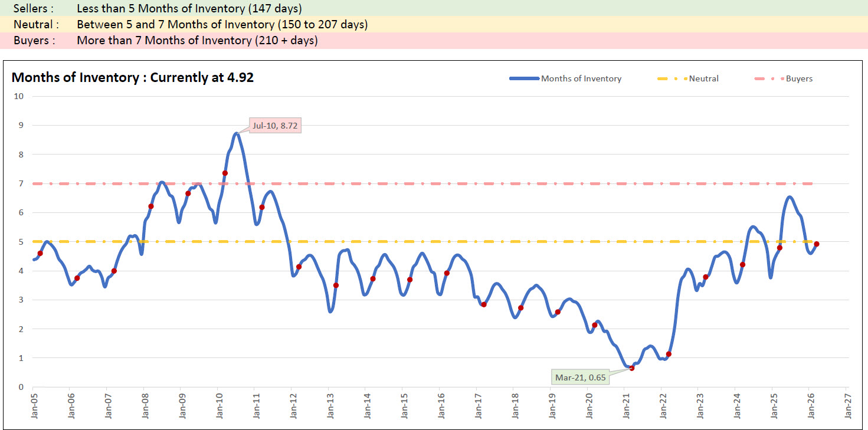The width and height of the screenshot is (868, 430).
Task: Click the lowest red marker at Mar-21
Action: coord(632,368)
